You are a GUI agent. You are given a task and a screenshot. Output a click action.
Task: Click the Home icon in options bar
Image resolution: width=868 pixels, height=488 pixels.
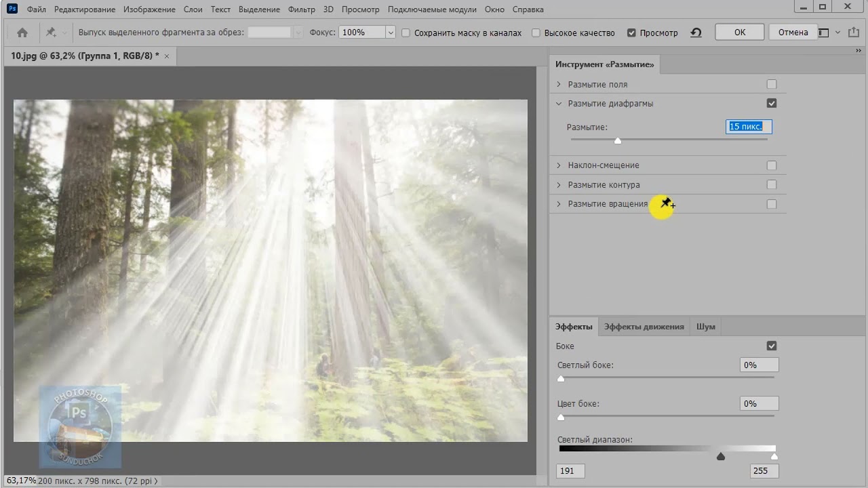point(22,33)
